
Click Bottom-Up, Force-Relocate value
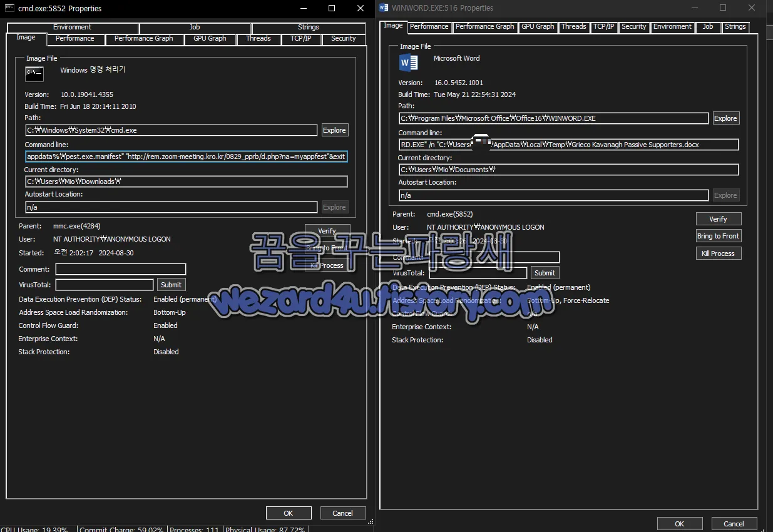coord(568,300)
